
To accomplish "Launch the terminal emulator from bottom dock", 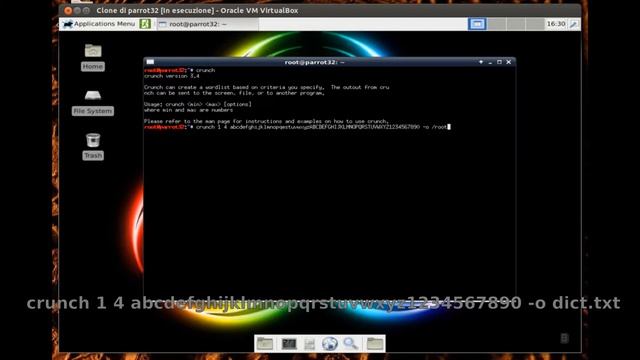I will (x=289, y=344).
